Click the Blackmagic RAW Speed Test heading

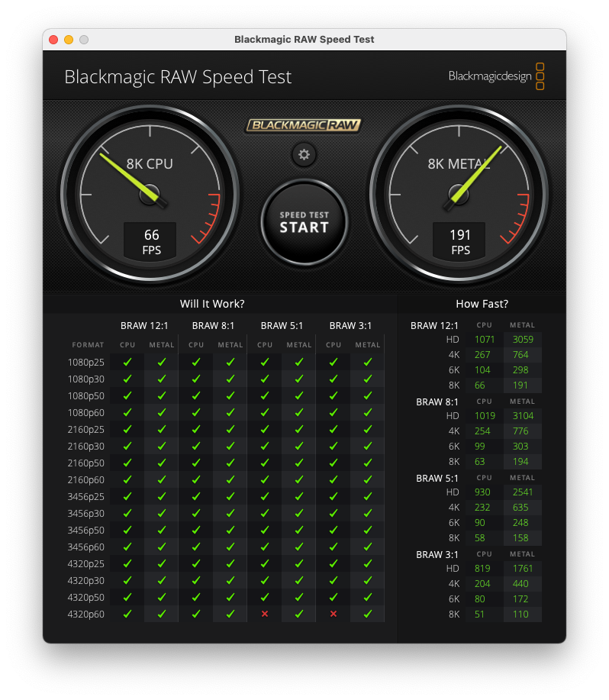[178, 77]
